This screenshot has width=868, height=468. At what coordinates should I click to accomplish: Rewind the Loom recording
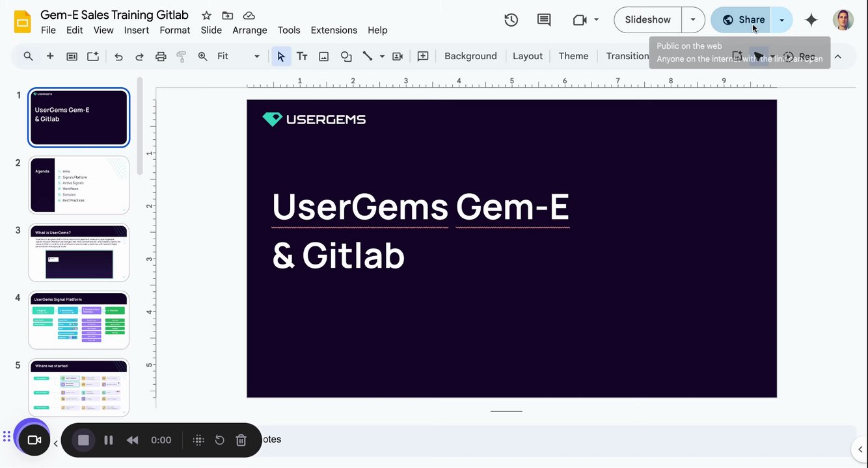click(x=132, y=440)
